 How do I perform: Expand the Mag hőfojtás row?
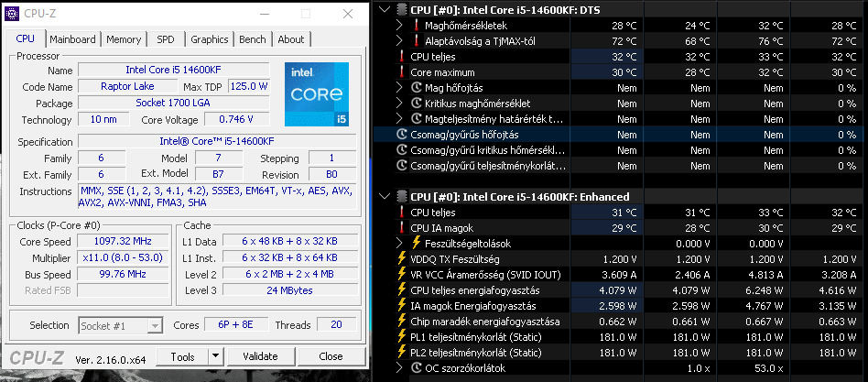pos(400,87)
